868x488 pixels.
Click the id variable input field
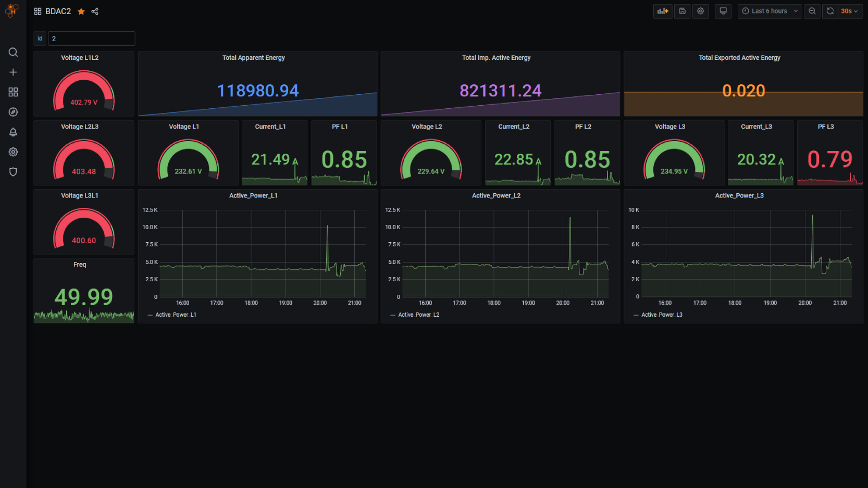(x=92, y=39)
